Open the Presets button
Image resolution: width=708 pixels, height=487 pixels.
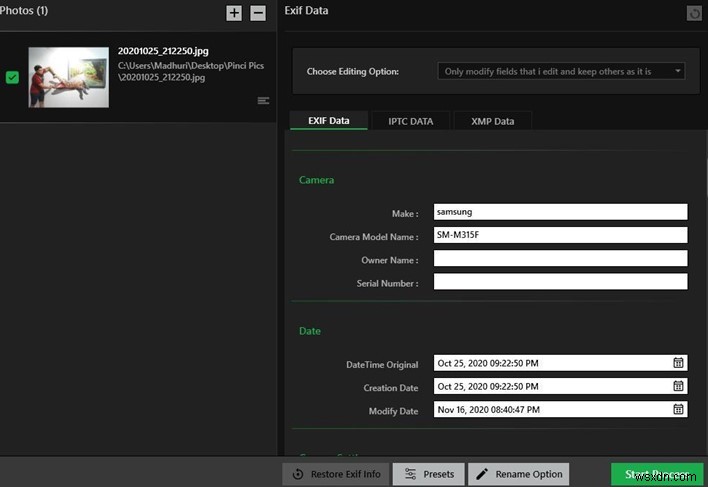coord(429,474)
